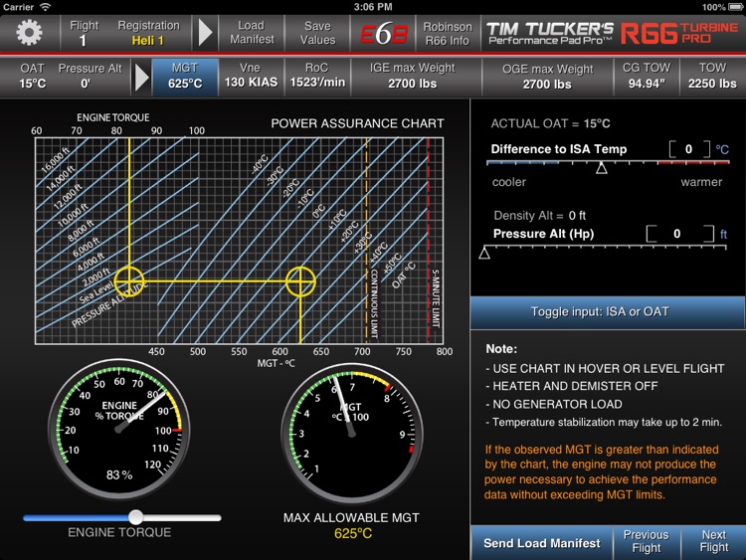
Task: Select the OAT 15°C tab
Action: point(33,77)
